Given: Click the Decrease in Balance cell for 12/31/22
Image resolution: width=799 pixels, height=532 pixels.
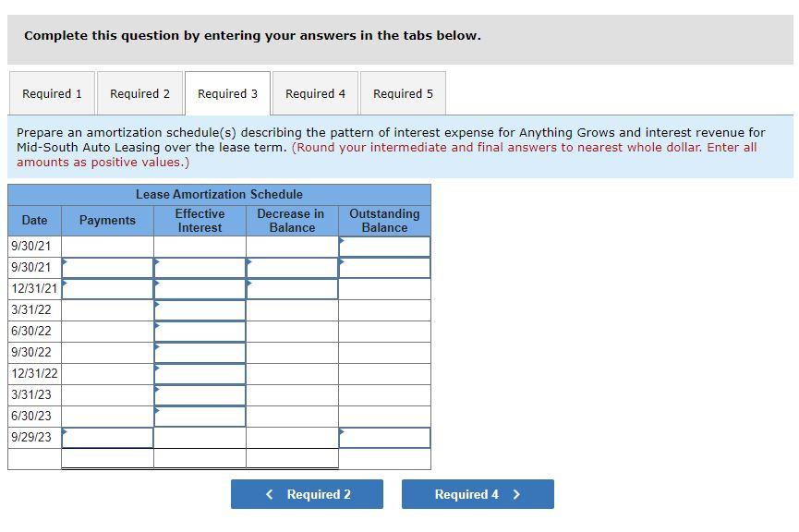Looking at the screenshot, I should [x=291, y=373].
